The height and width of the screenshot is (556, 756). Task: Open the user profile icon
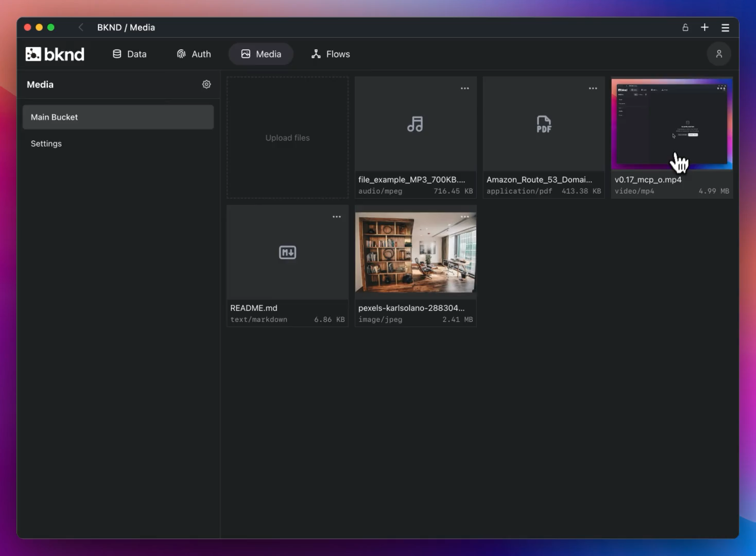[719, 54]
